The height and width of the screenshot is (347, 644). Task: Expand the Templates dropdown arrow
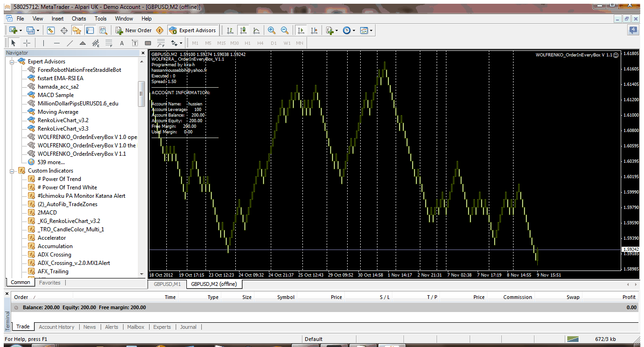coord(371,30)
